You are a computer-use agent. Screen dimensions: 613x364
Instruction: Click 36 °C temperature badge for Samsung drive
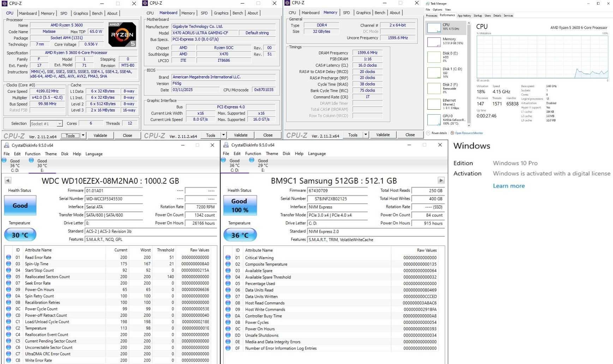240,235
